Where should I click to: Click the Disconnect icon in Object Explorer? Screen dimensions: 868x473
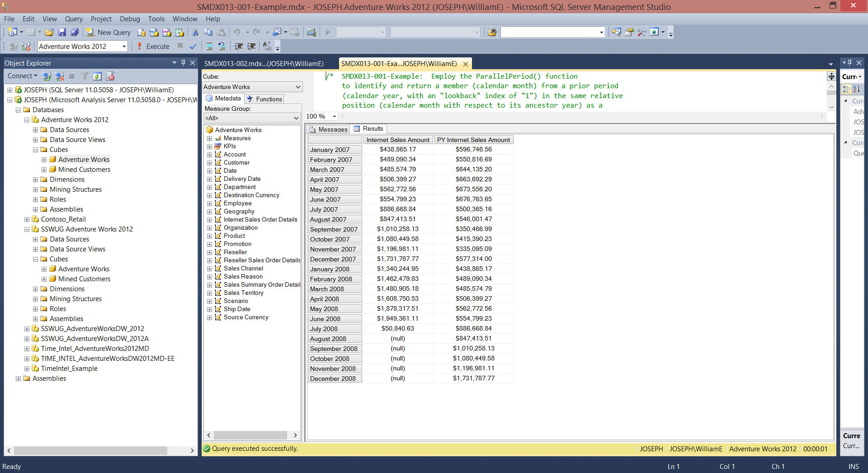59,76
